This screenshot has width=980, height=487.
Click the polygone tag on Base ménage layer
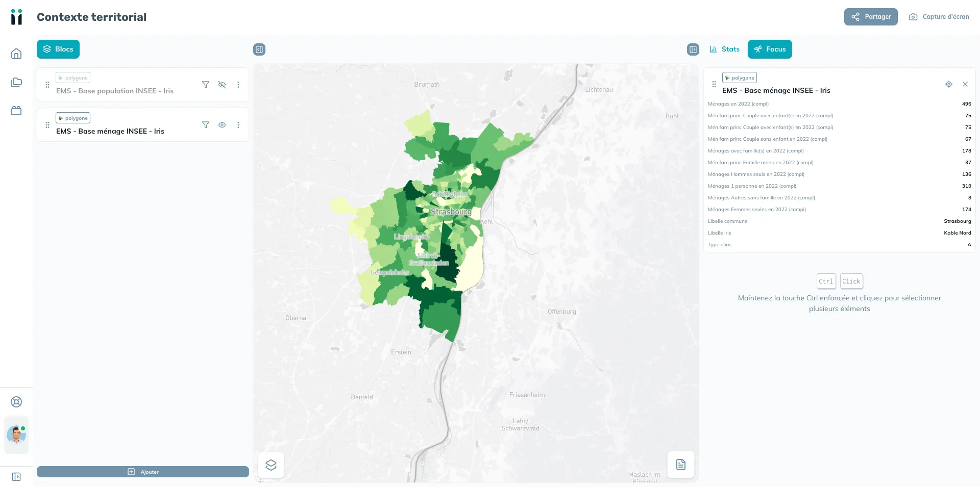73,118
